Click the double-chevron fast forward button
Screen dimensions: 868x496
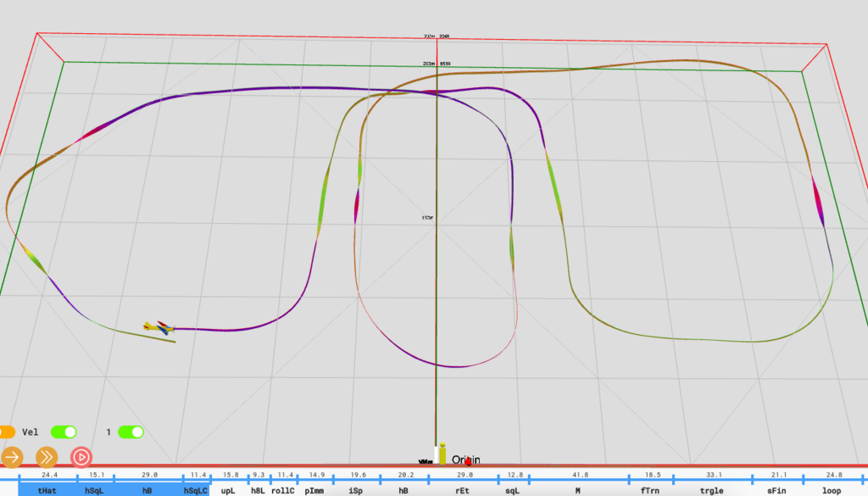[47, 457]
